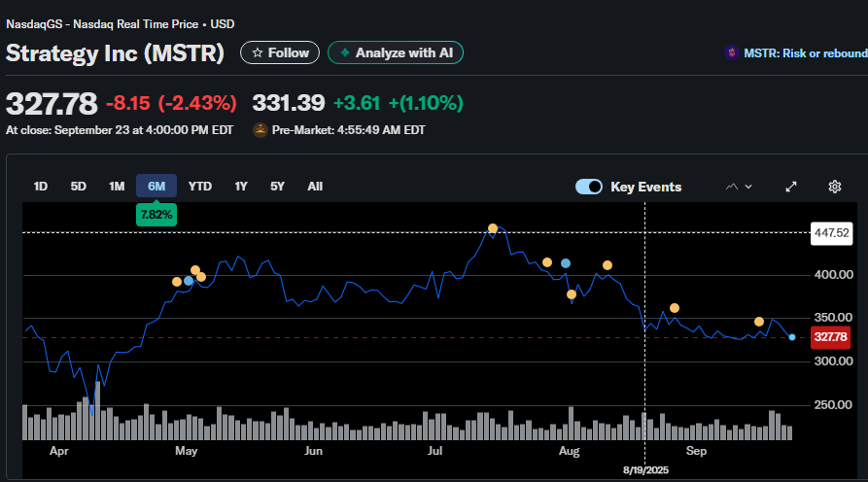Select the 6M range tab

[156, 186]
